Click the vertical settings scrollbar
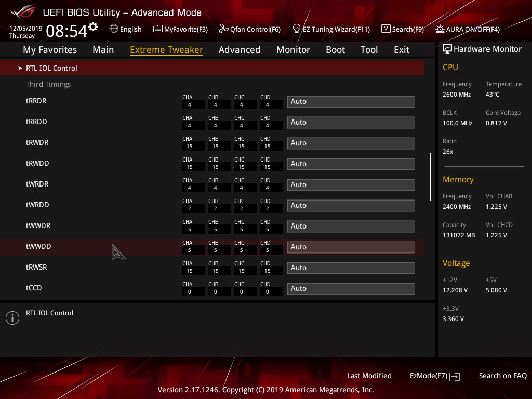 click(x=431, y=177)
